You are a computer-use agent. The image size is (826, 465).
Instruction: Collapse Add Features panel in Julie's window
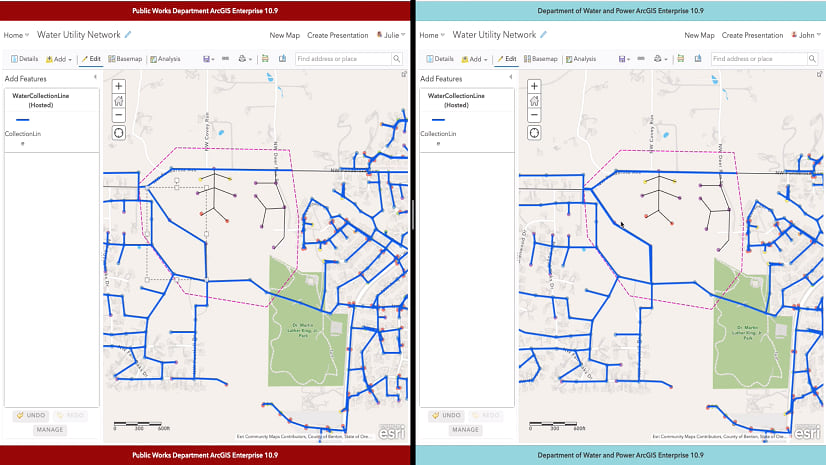[95, 77]
